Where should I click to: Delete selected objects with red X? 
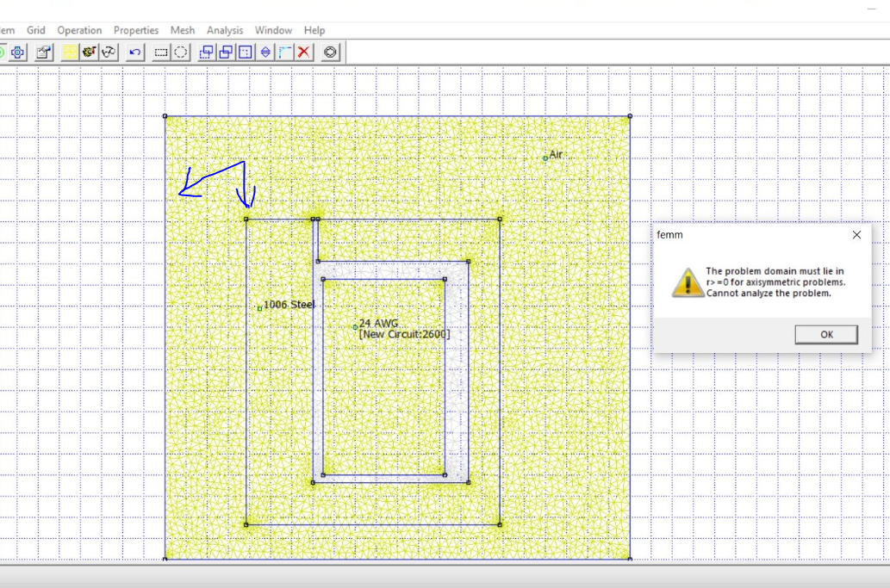click(x=304, y=53)
